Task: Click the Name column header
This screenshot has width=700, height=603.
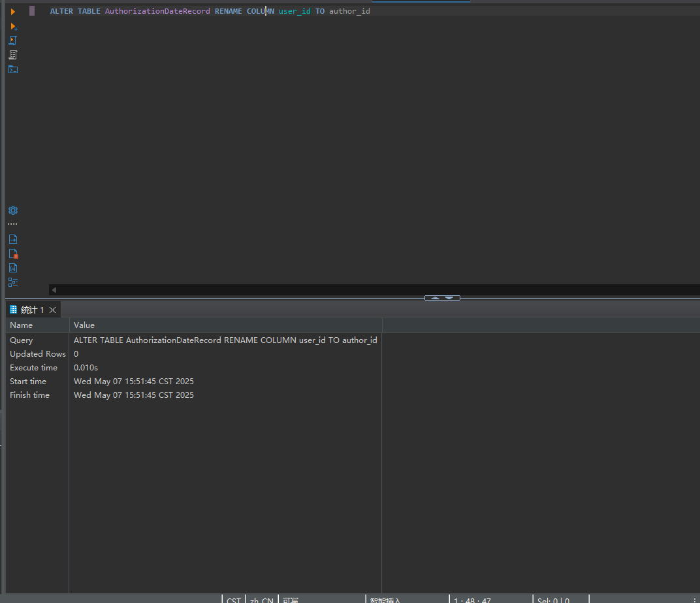Action: pos(37,325)
